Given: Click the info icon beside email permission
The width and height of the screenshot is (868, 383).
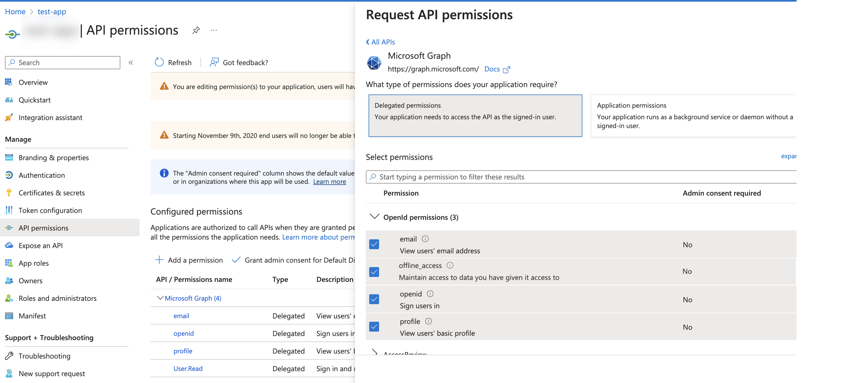Looking at the screenshot, I should pyautogui.click(x=425, y=239).
